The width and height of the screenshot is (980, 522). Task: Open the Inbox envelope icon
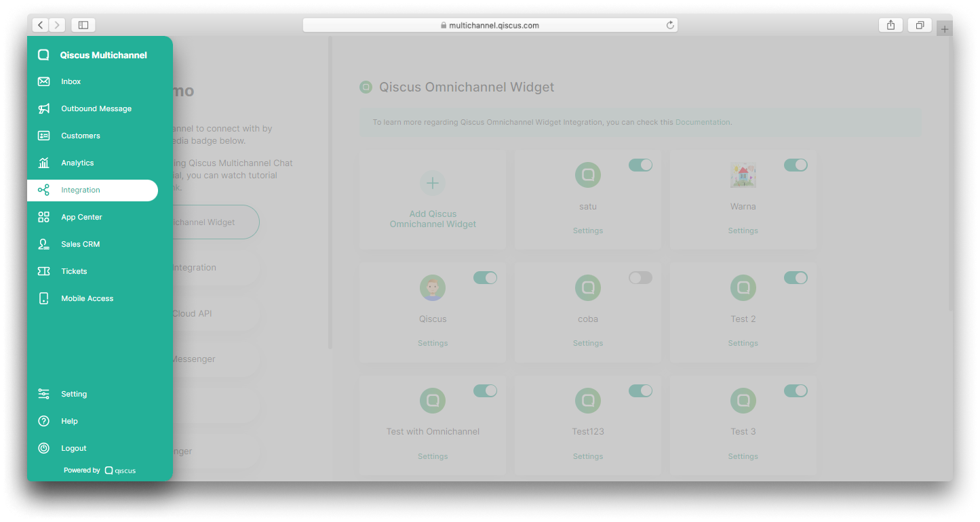coord(43,81)
